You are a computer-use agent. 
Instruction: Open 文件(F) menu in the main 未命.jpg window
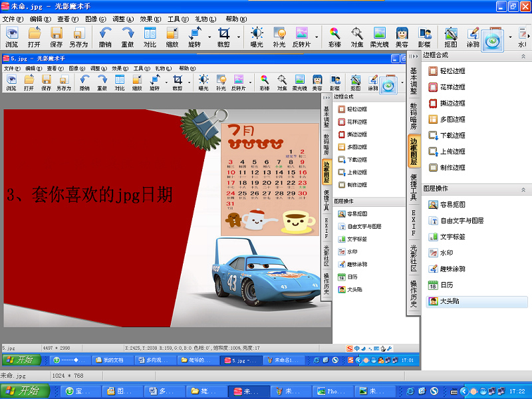13,19
